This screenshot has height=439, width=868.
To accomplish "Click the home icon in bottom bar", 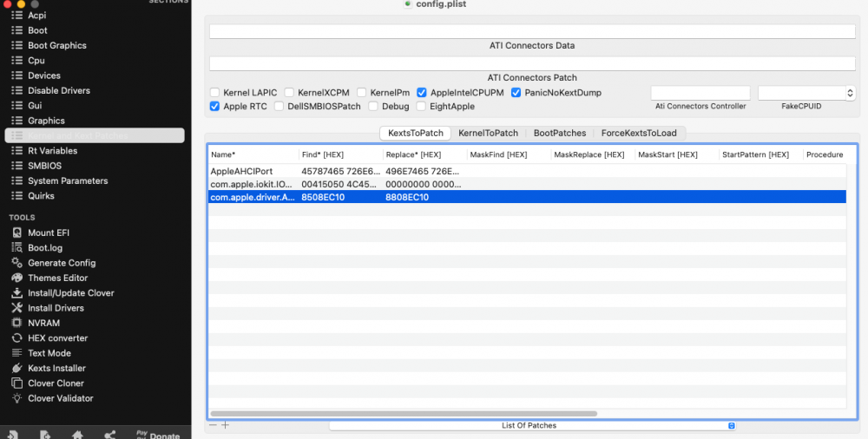I will [x=77, y=435].
